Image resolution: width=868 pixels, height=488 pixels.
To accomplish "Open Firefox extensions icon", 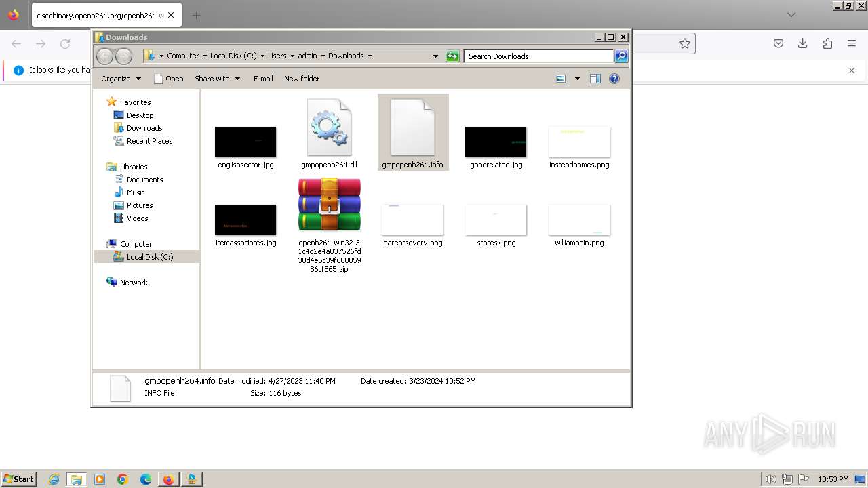I will click(x=827, y=43).
